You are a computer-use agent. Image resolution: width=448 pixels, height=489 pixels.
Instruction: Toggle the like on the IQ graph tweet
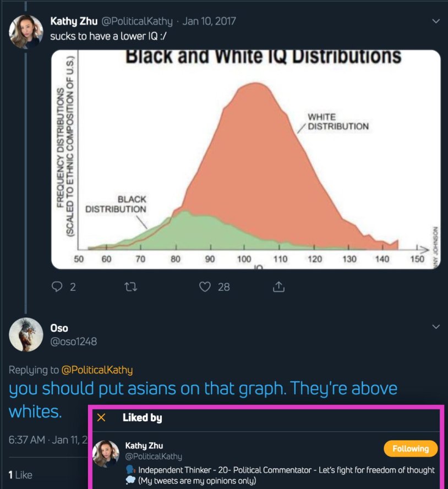coord(204,287)
